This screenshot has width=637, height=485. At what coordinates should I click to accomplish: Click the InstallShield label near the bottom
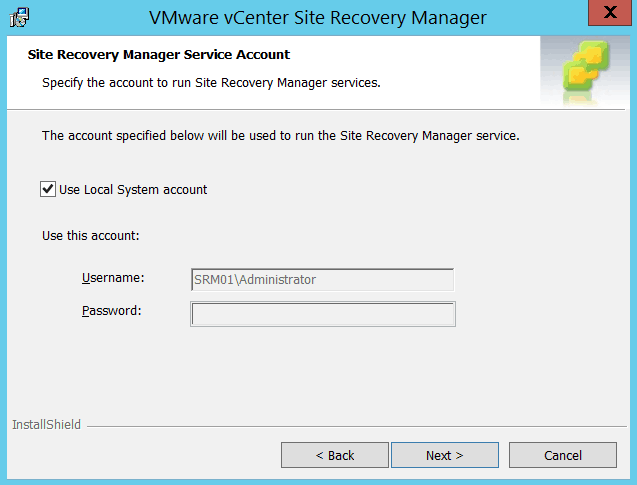[x=46, y=425]
